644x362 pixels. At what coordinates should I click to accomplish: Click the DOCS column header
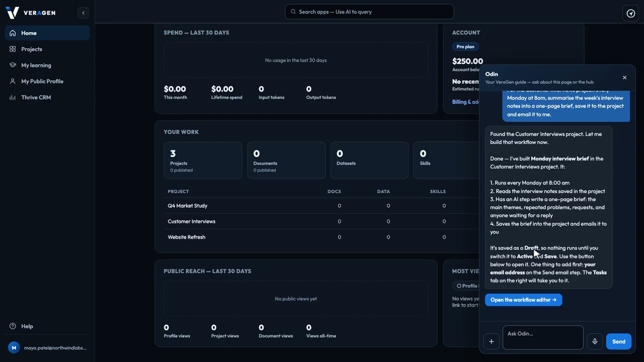pos(334,192)
